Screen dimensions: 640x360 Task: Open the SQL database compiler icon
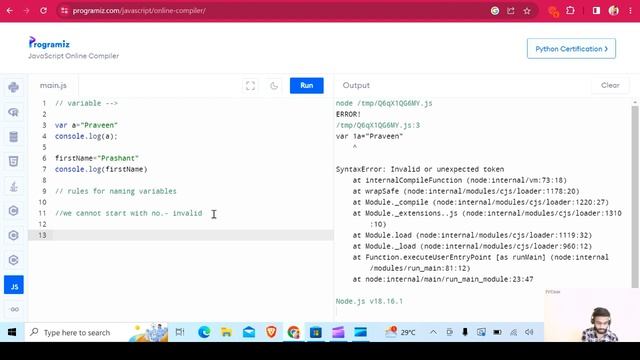(x=13, y=136)
